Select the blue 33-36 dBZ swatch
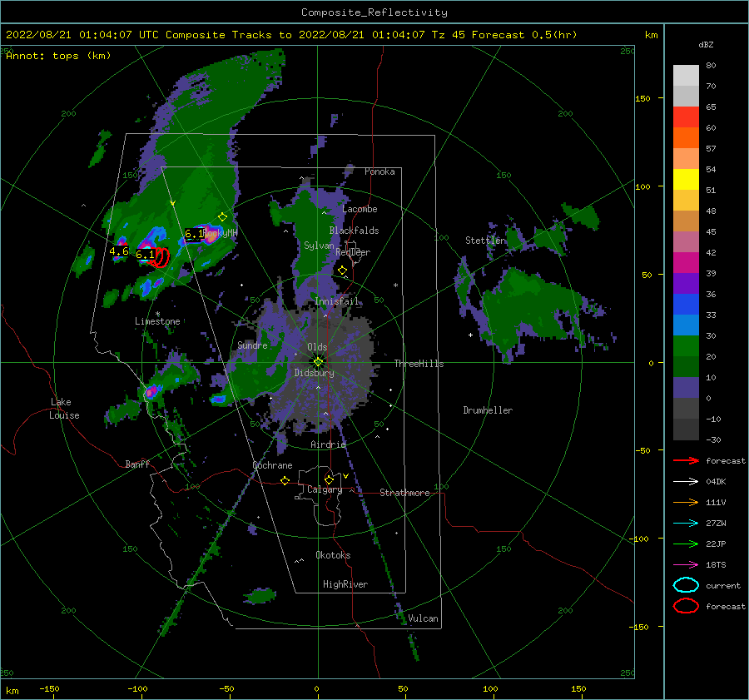The width and height of the screenshot is (749, 700). (x=686, y=304)
